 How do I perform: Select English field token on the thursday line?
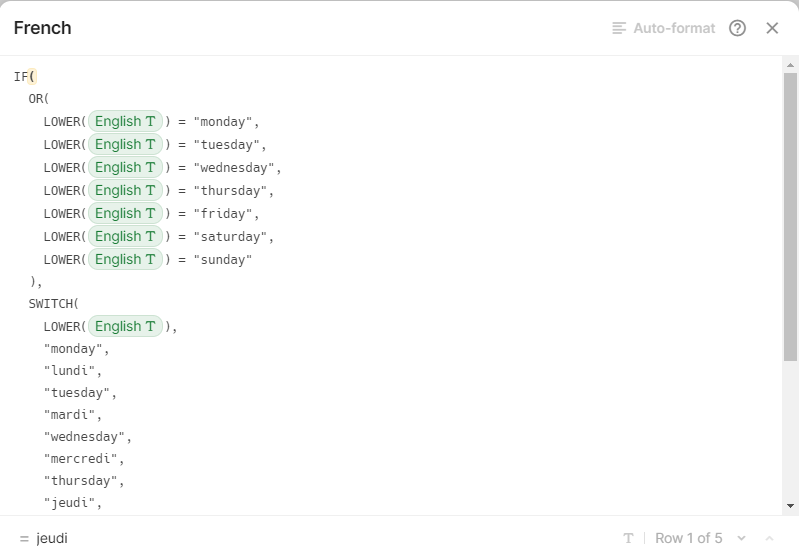click(125, 190)
